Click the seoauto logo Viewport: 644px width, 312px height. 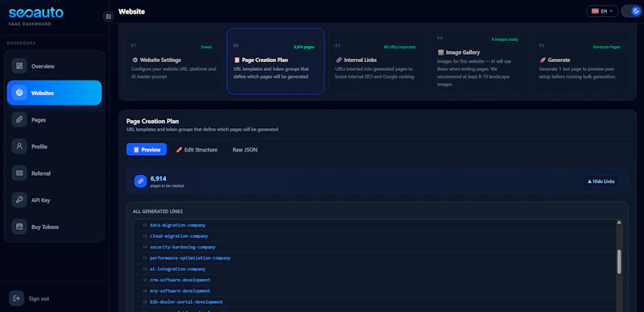click(36, 14)
